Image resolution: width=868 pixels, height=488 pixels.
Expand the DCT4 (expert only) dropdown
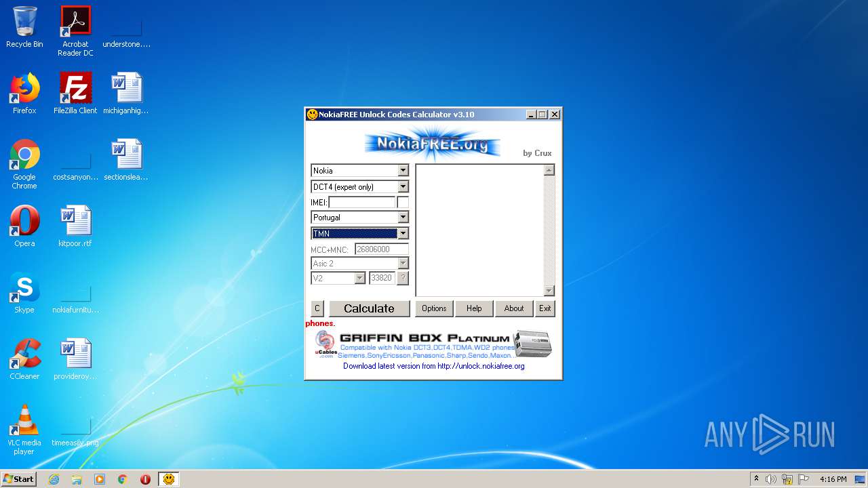[x=403, y=186]
